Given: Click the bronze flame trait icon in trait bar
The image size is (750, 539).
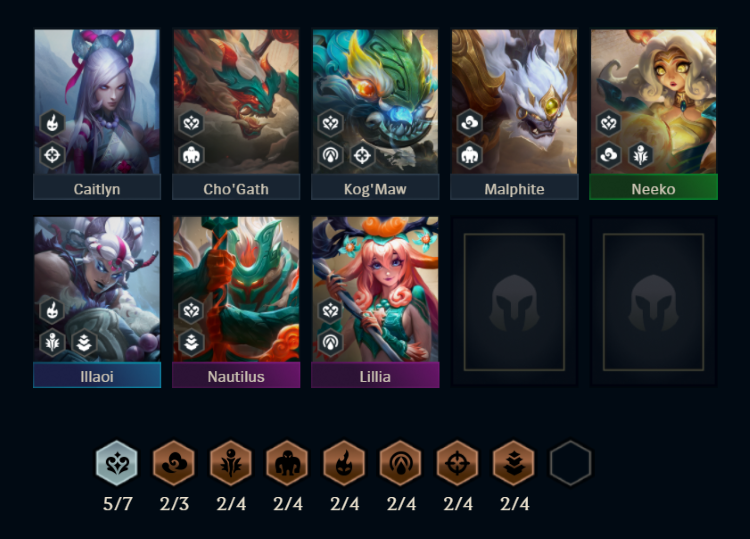Looking at the screenshot, I should tap(344, 463).
